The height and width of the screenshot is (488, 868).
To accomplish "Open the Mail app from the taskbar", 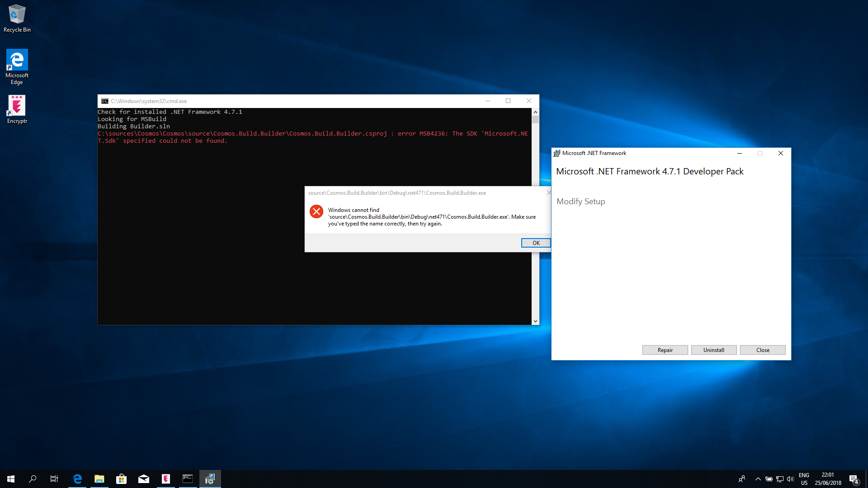I will [x=143, y=479].
